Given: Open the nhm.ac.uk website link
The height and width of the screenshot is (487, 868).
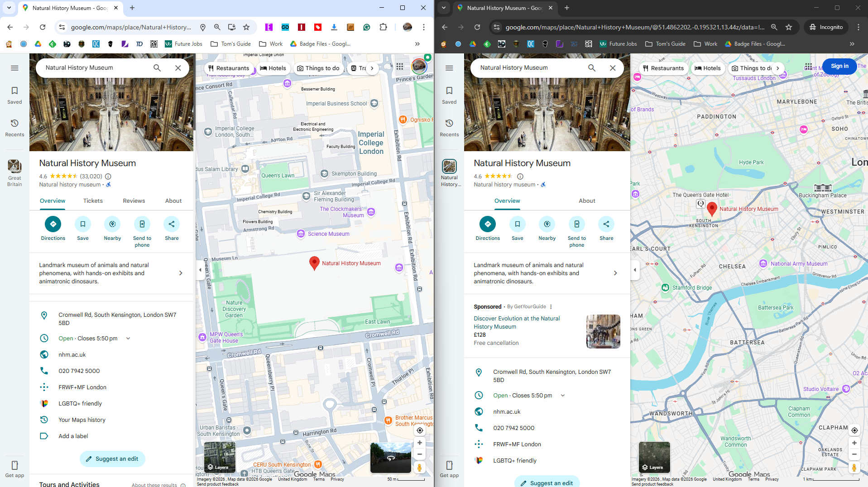Looking at the screenshot, I should 72,354.
